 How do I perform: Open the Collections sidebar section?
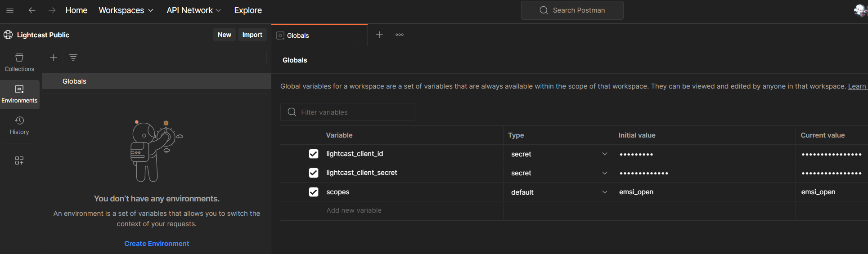(19, 62)
